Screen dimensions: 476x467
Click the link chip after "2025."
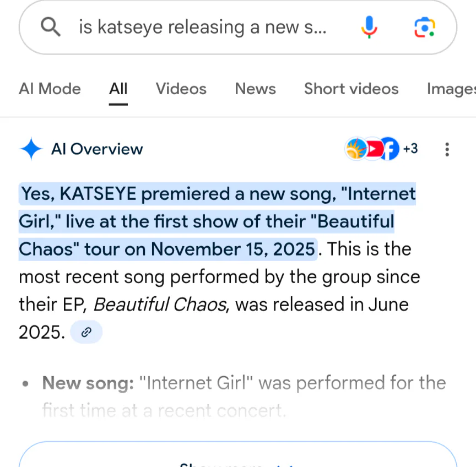point(86,332)
